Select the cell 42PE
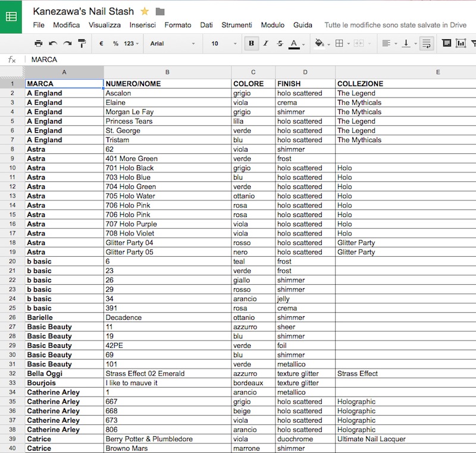The height and width of the screenshot is (453, 476). click(x=167, y=345)
